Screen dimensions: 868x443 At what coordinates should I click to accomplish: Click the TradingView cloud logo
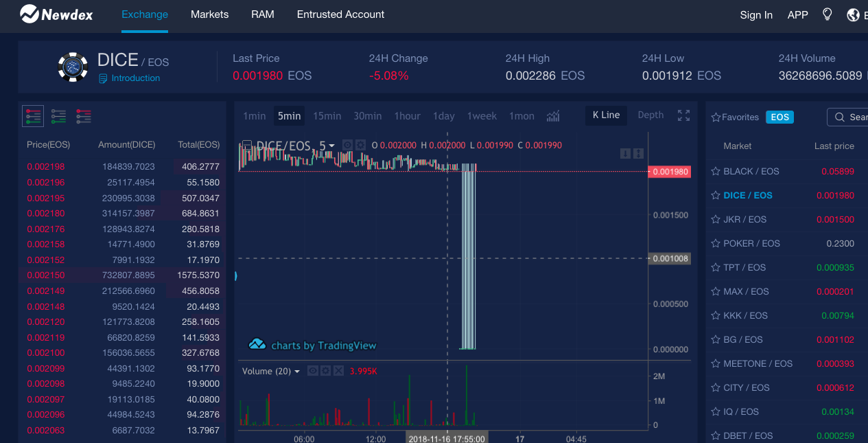(x=257, y=344)
